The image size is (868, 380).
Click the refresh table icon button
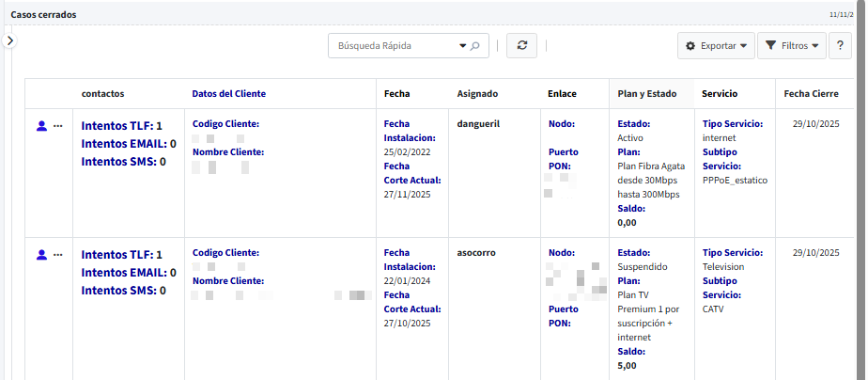pyautogui.click(x=521, y=46)
